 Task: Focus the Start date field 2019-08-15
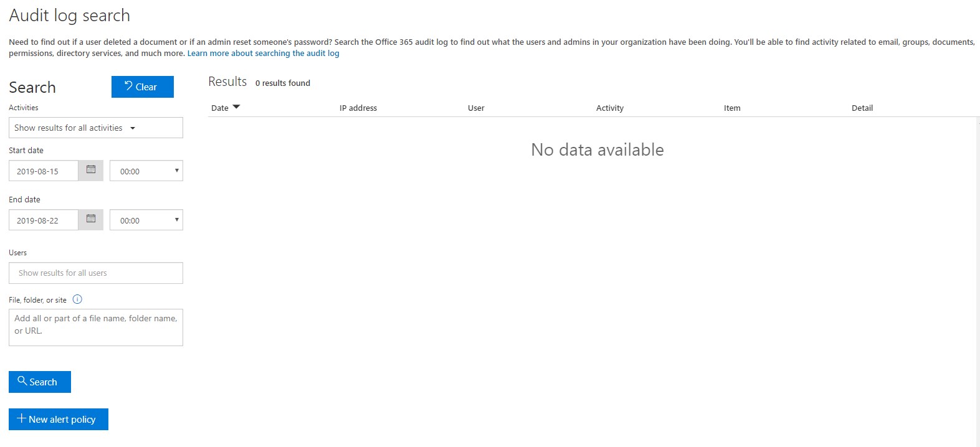[44, 171]
